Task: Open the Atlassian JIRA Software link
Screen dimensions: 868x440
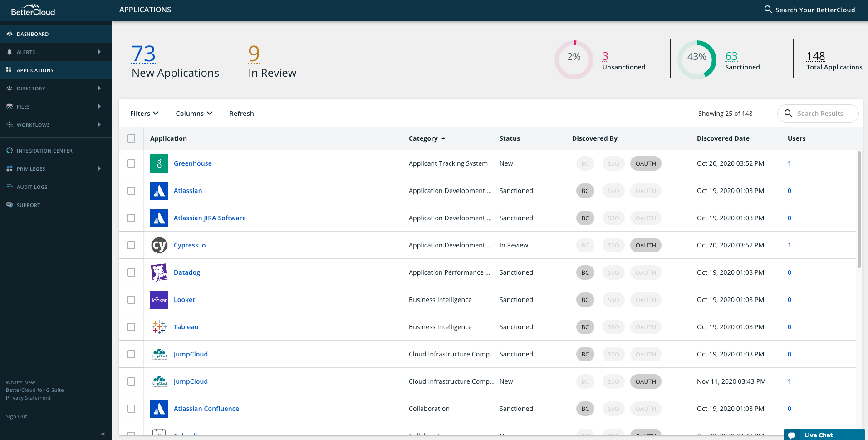Action: tap(210, 218)
